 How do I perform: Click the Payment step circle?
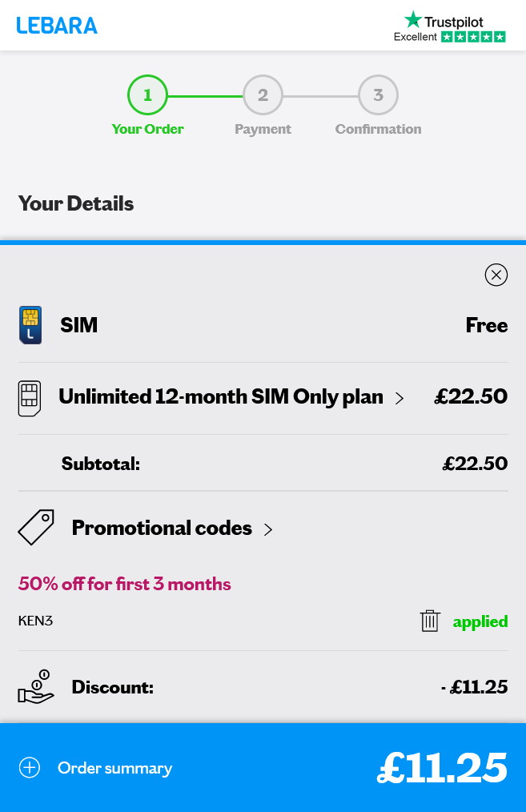[263, 94]
